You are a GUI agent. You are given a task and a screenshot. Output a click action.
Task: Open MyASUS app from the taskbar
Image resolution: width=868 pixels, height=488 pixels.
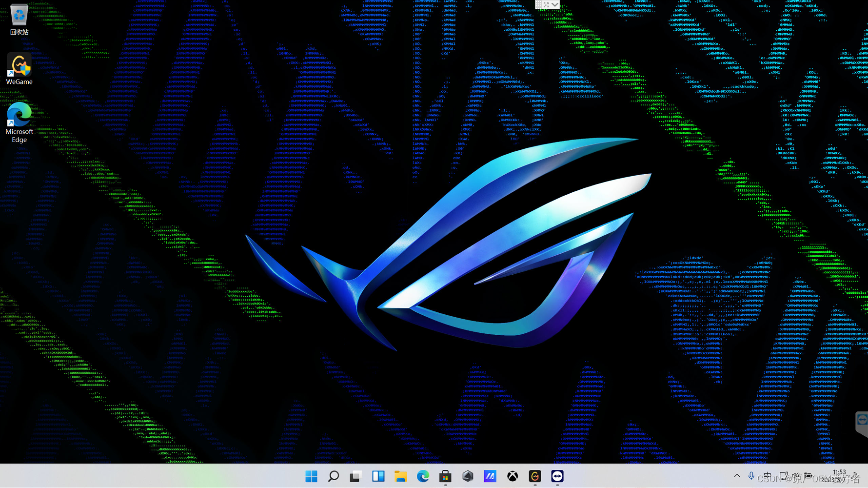pyautogui.click(x=490, y=476)
